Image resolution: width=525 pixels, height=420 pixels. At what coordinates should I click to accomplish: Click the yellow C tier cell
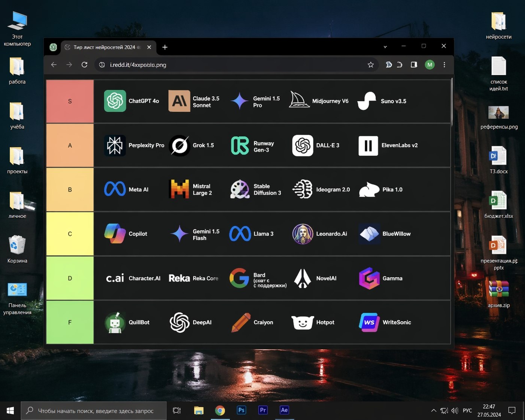[x=70, y=234]
